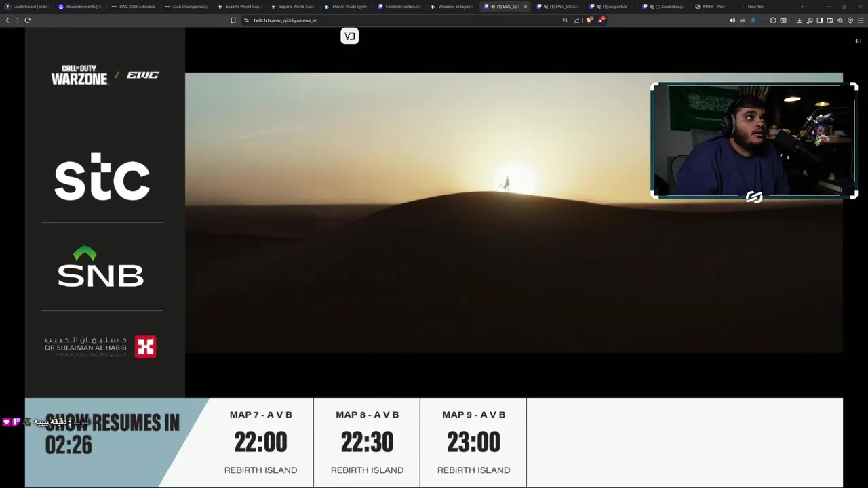Click the Dr Sulaiman Al Habib logo

[100, 346]
